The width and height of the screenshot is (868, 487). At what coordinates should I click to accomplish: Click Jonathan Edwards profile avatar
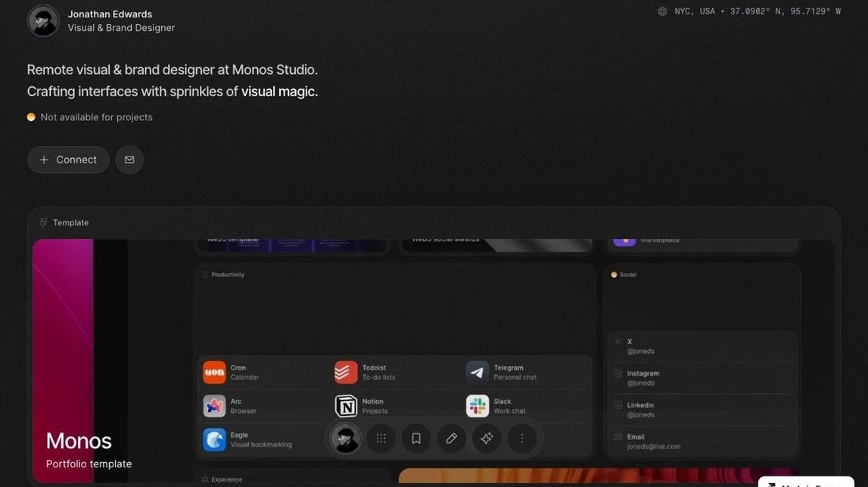click(43, 21)
